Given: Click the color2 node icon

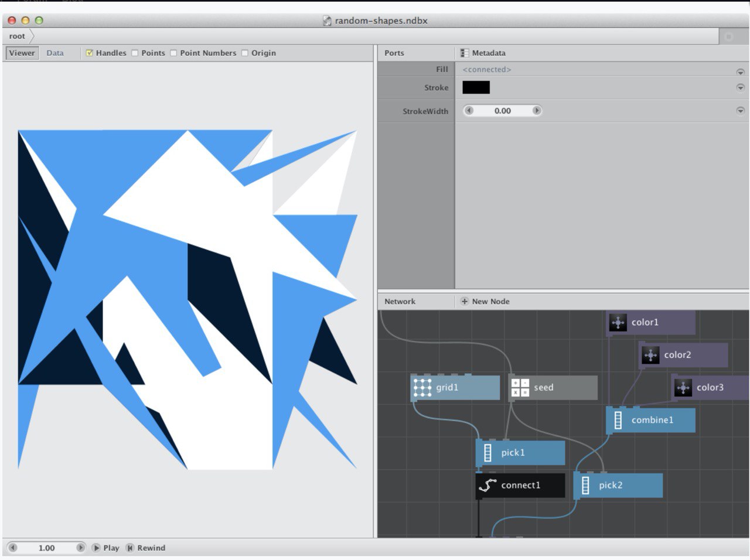Looking at the screenshot, I should pyautogui.click(x=650, y=355).
